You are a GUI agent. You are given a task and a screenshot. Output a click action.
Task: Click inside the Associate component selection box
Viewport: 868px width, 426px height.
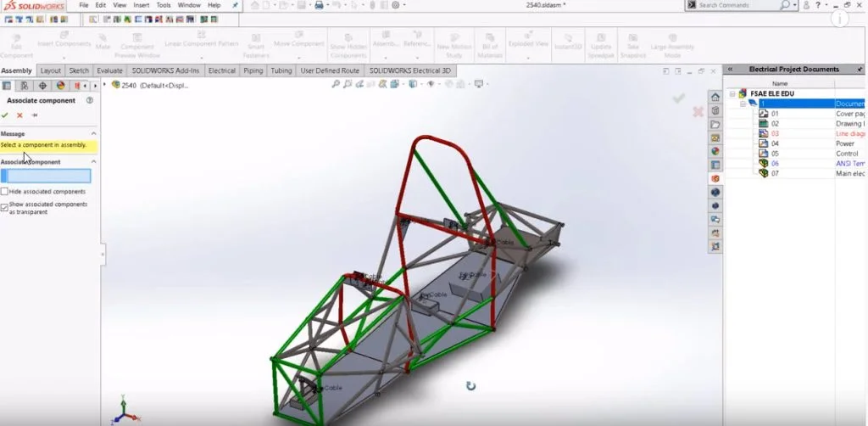(x=46, y=177)
